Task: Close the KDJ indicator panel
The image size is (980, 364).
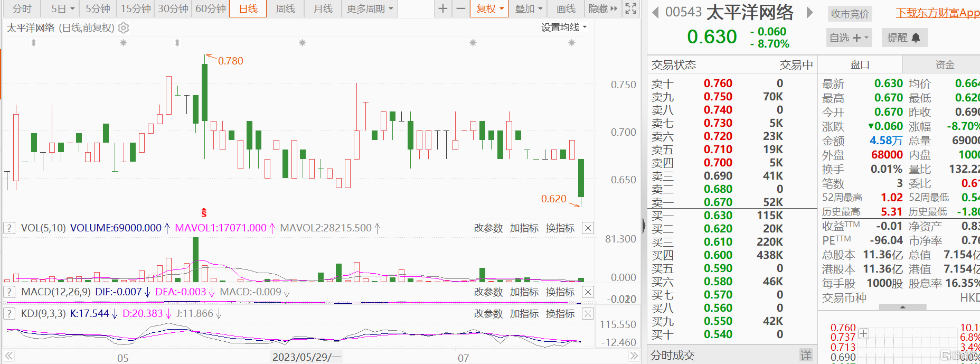Action: pyautogui.click(x=588, y=313)
